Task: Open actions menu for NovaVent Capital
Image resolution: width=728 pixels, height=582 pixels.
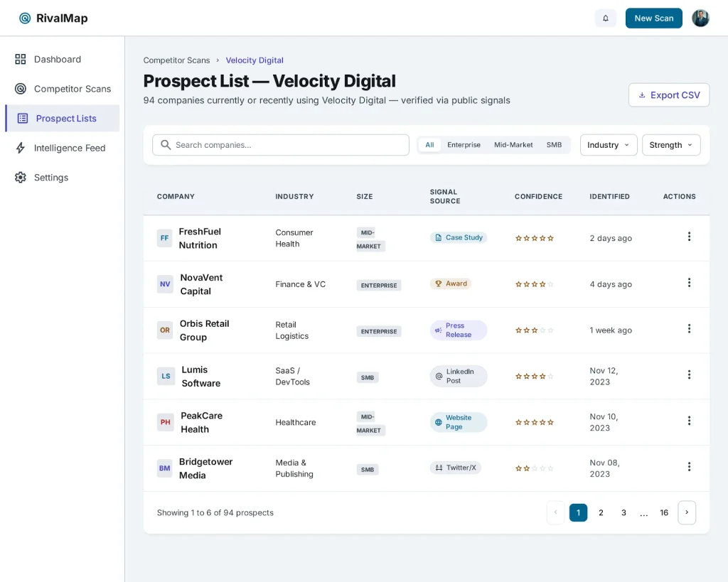Action: [689, 283]
